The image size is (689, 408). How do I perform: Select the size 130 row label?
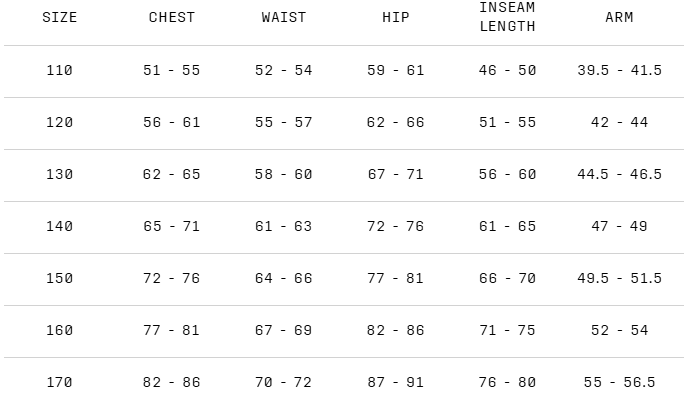click(x=59, y=174)
